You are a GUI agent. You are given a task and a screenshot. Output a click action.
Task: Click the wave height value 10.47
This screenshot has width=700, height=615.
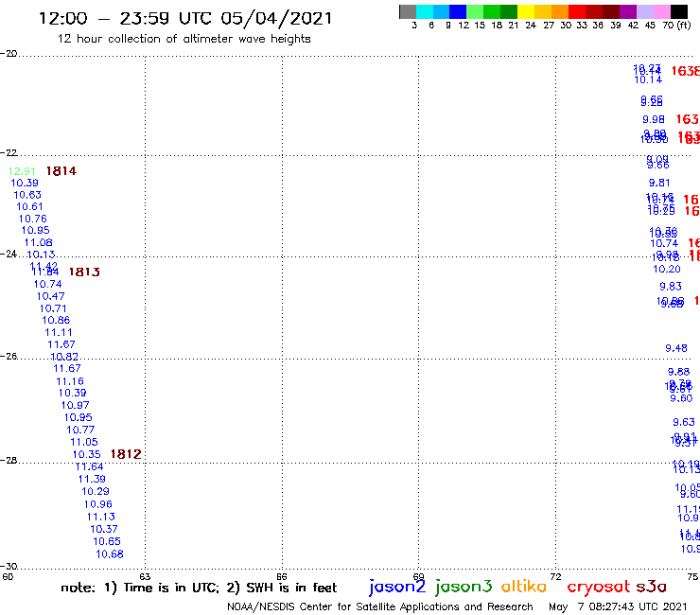(x=50, y=296)
